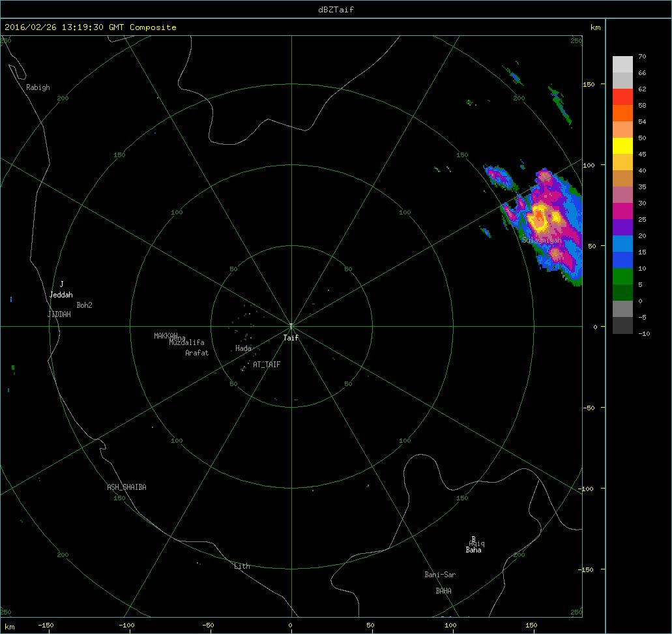672x634 pixels.
Task: Select the legend value '-10'
Action: 644,333
